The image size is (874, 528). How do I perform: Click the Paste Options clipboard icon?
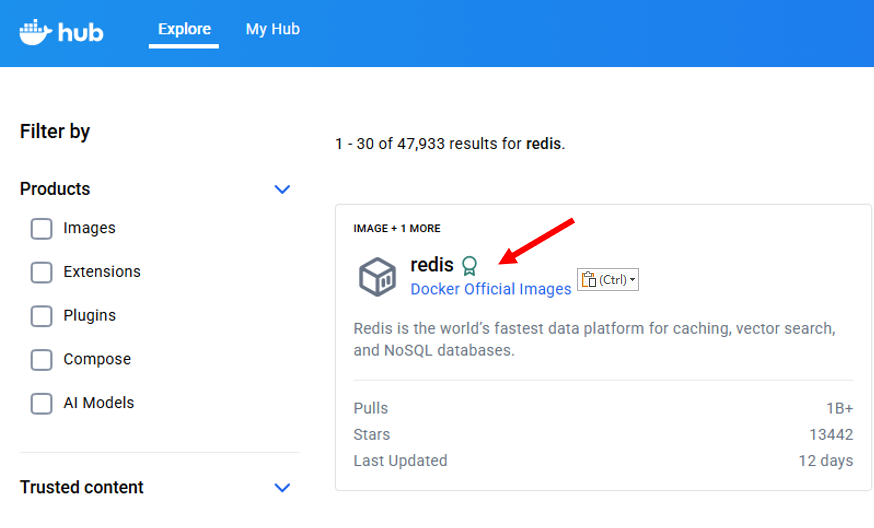589,279
